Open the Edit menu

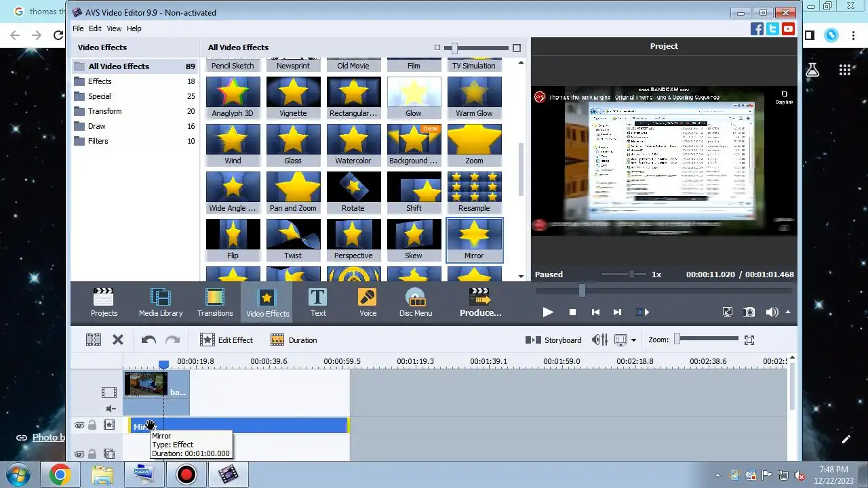(95, 28)
